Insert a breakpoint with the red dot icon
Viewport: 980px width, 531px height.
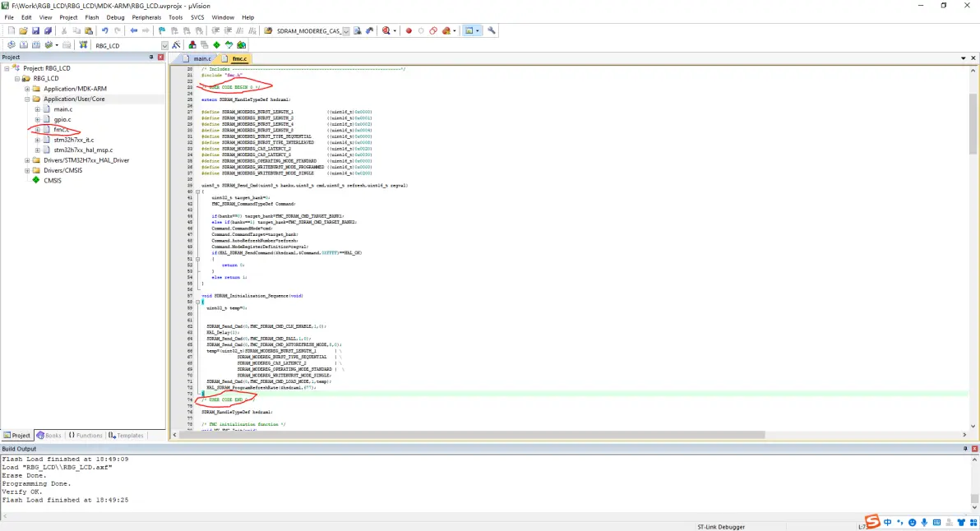[x=409, y=30]
